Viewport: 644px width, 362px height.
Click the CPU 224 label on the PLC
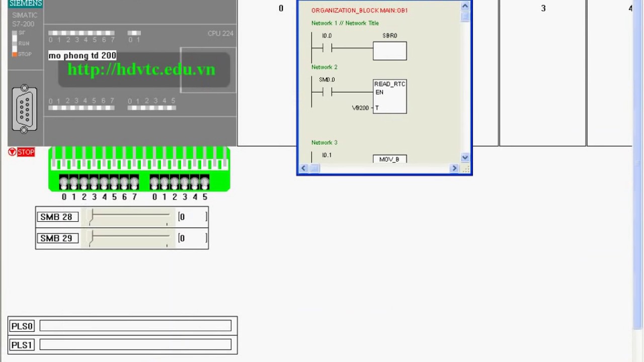click(x=220, y=33)
